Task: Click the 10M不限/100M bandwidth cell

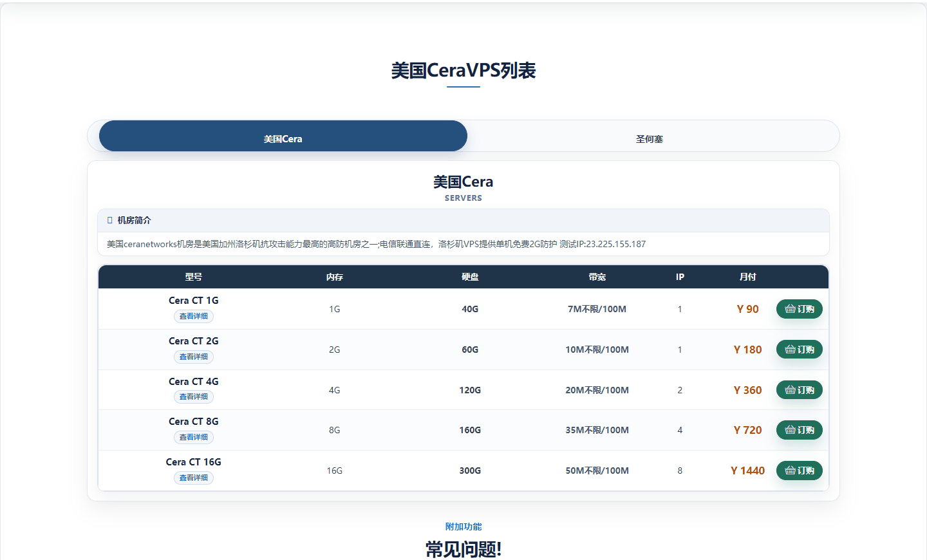Action: (597, 350)
